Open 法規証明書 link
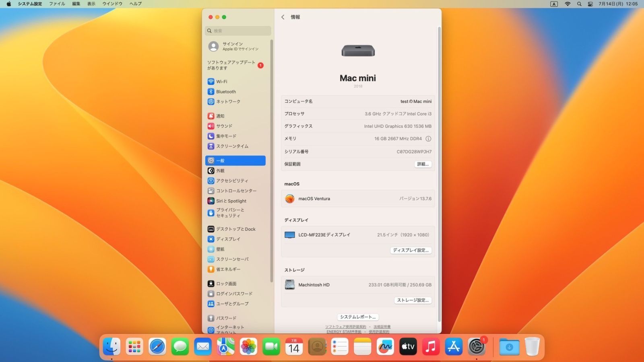The image size is (644, 362). point(382,327)
